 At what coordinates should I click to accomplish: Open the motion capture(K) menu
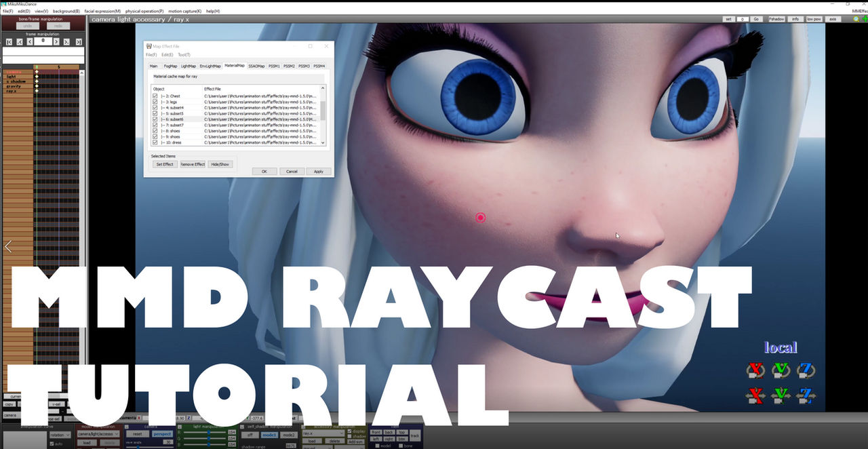click(184, 12)
